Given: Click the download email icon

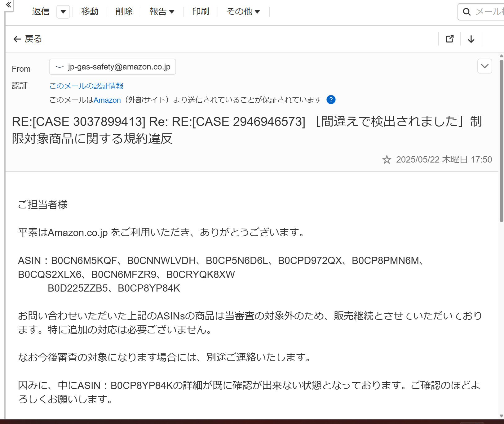Looking at the screenshot, I should point(471,39).
